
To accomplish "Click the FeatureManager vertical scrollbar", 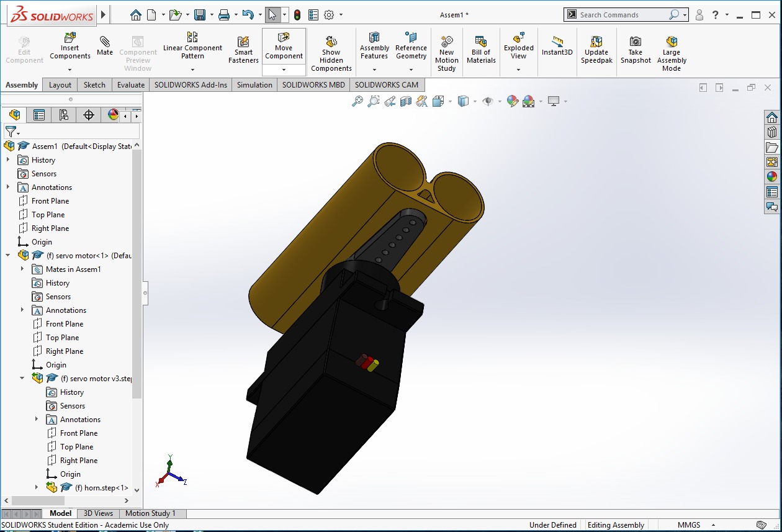I will coord(137,317).
